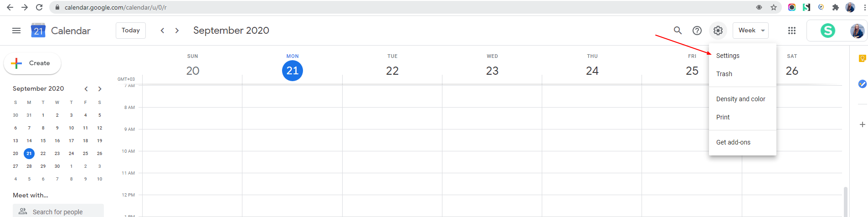Show next month in mini calendar

(x=100, y=89)
